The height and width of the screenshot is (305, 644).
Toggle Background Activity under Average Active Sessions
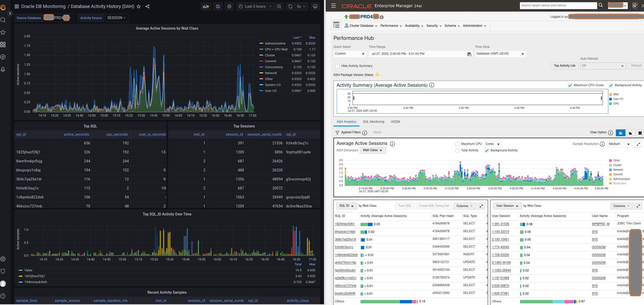click(487, 151)
